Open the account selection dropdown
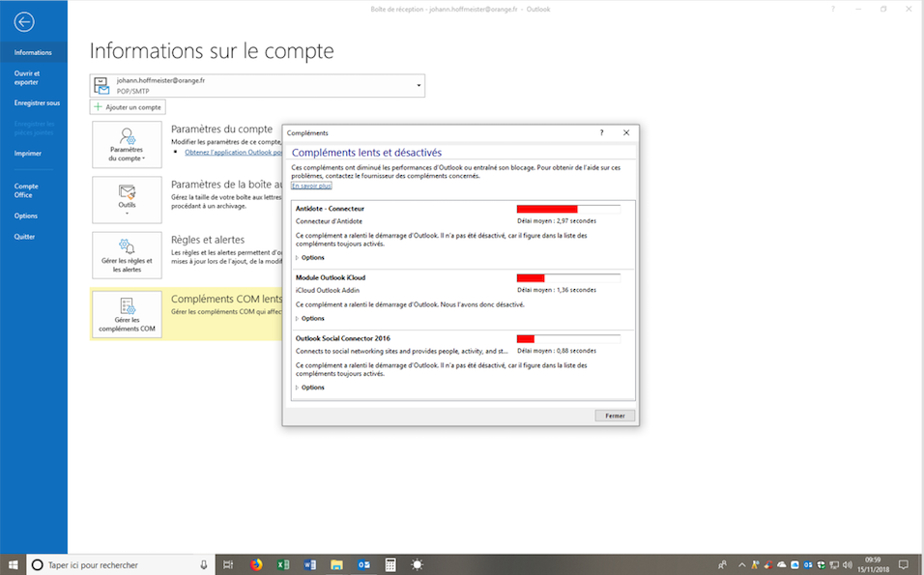 419,86
